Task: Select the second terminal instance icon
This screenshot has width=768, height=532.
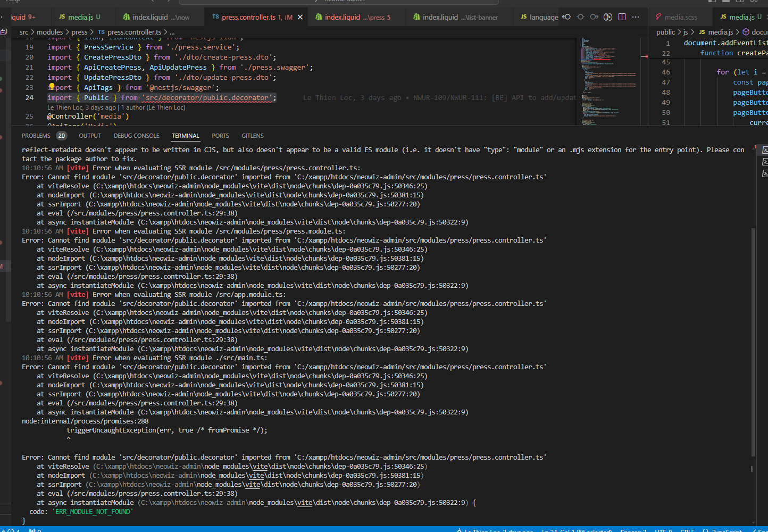Action: tap(765, 162)
